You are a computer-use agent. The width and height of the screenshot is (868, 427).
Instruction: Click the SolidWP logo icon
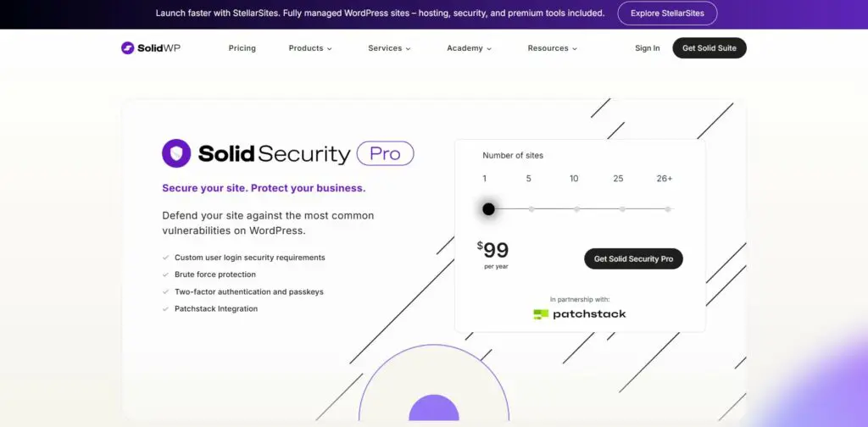point(128,48)
